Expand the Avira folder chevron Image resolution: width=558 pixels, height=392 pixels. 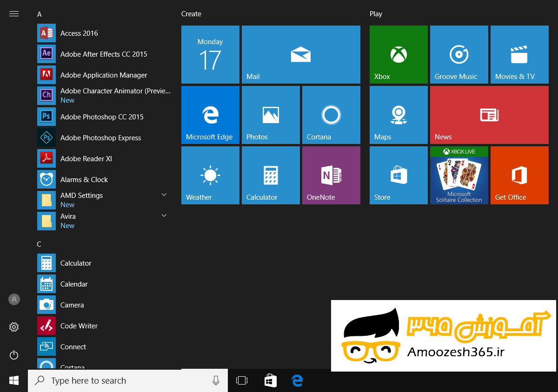[164, 216]
